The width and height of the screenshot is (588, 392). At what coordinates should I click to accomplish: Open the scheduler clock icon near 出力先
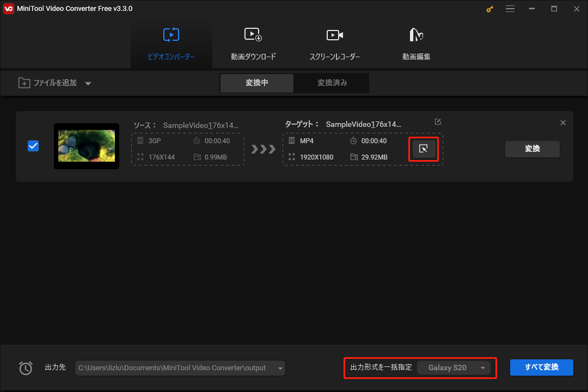(x=26, y=367)
